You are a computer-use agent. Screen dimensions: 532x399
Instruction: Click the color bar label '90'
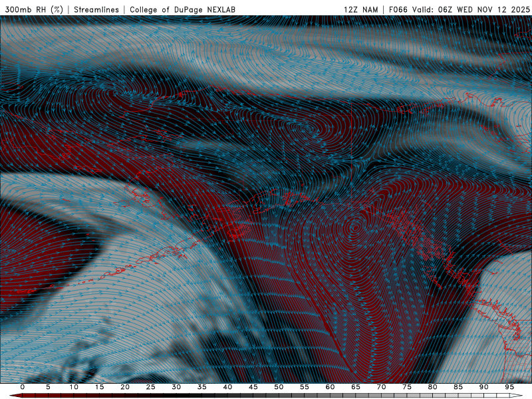pos(483,387)
